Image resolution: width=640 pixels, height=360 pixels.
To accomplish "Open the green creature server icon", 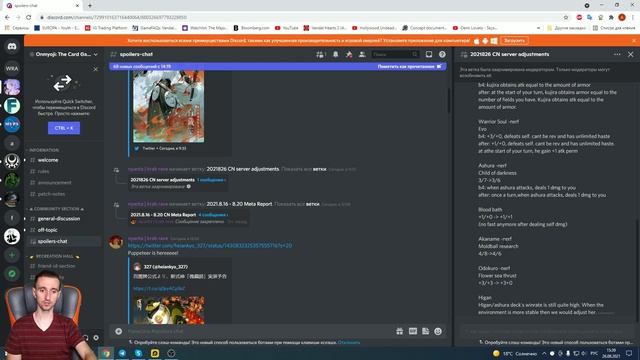I will (x=12, y=180).
